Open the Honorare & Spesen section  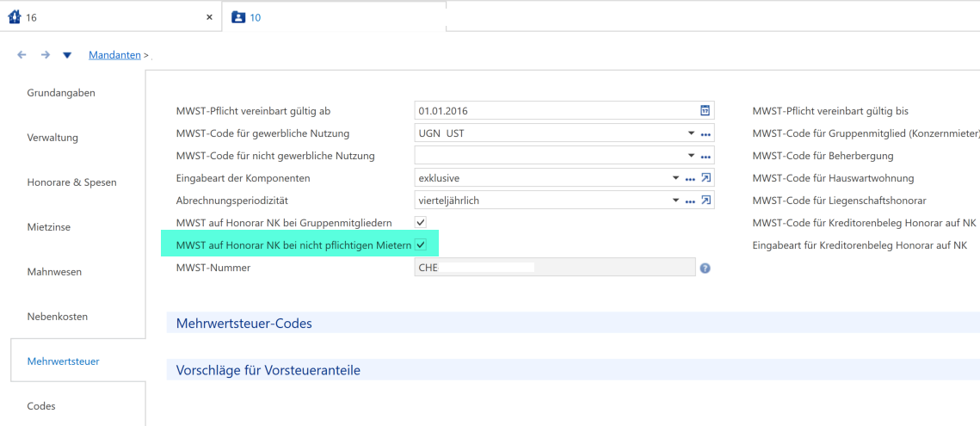tap(72, 182)
